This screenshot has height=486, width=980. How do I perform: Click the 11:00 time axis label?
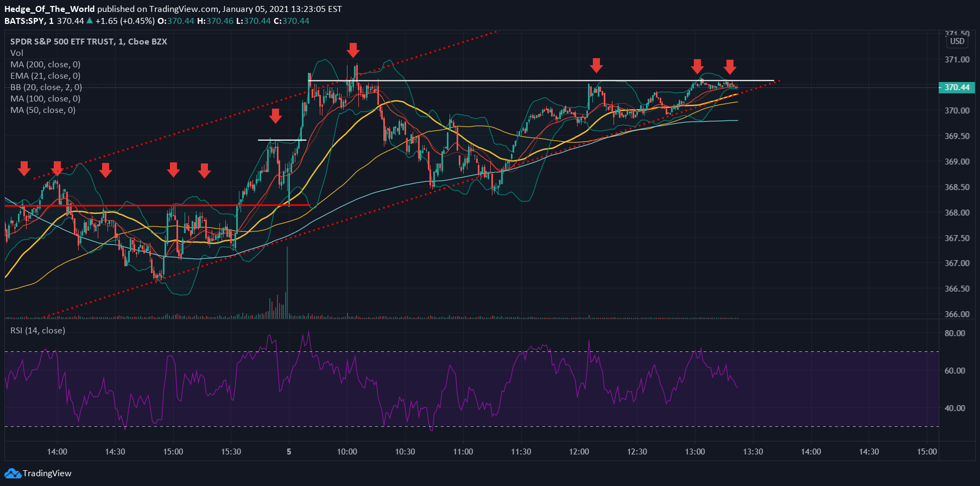[x=463, y=451]
